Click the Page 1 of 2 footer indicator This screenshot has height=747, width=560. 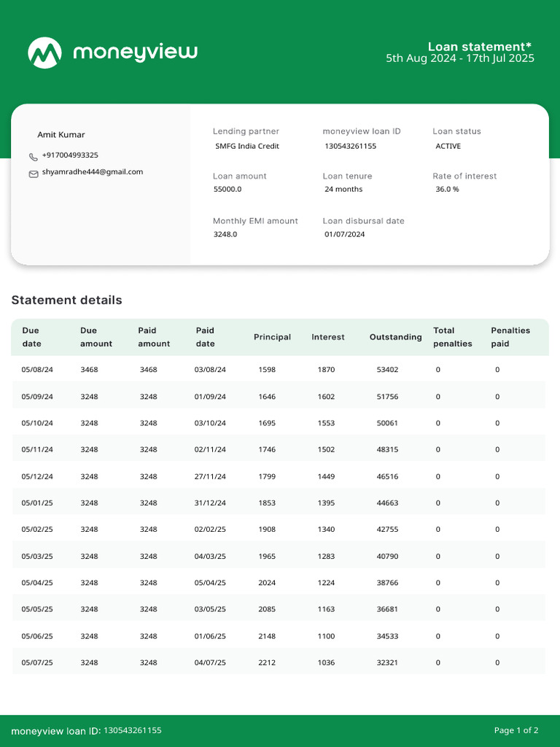point(516,730)
